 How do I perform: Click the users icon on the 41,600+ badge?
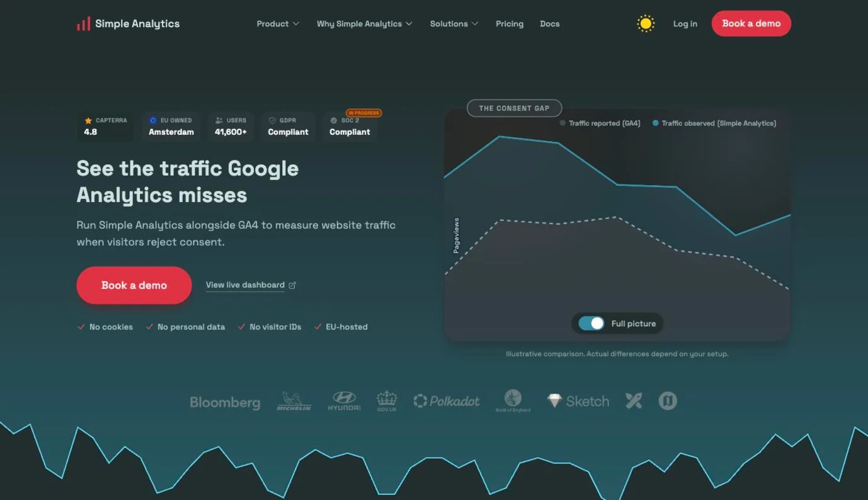click(x=219, y=120)
